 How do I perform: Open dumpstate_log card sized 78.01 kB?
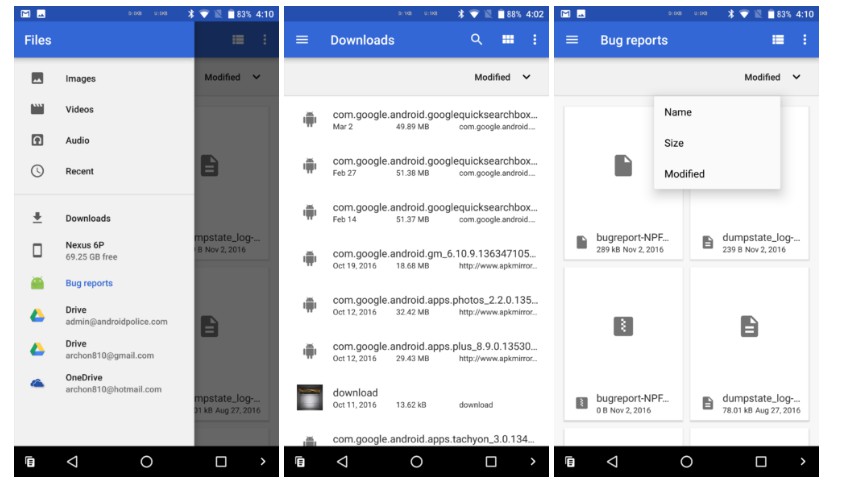749,344
